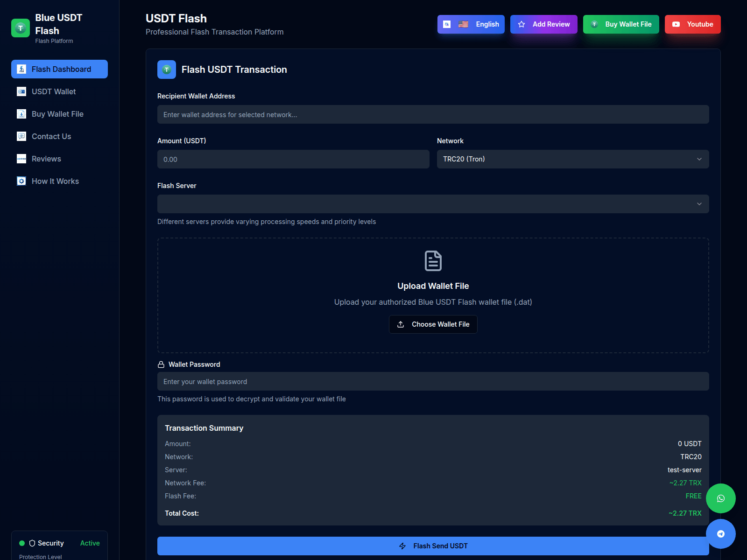The width and height of the screenshot is (747, 560).
Task: Click the Flash Send USDT button
Action: tap(433, 546)
